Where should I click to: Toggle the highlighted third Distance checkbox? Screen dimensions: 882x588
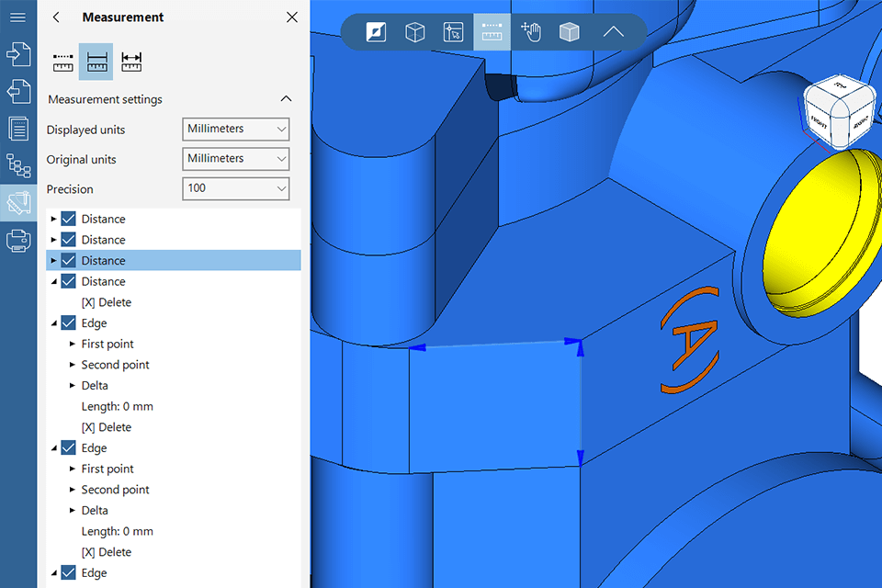pyautogui.click(x=68, y=261)
